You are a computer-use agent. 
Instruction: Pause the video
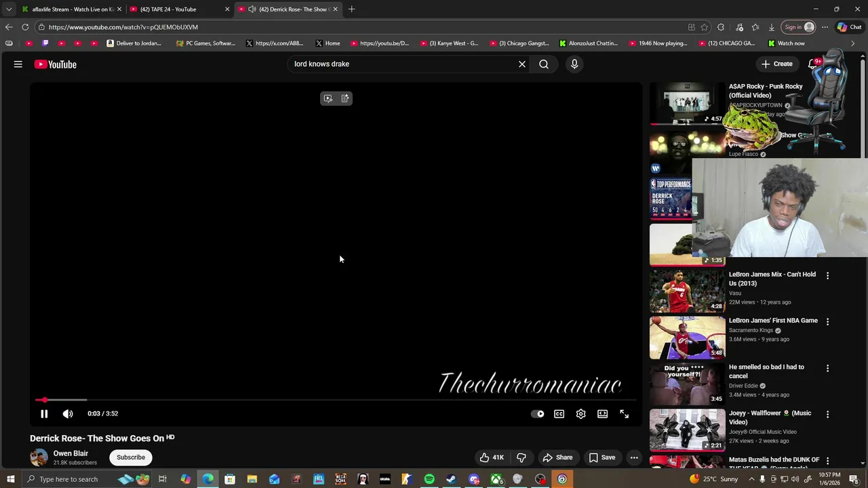coord(44,413)
